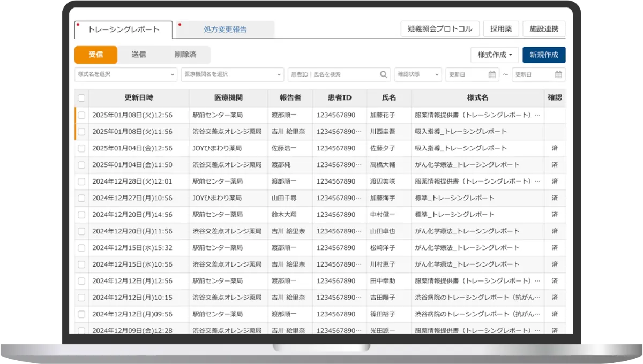Click patient name 佐藤夕子

point(383,148)
